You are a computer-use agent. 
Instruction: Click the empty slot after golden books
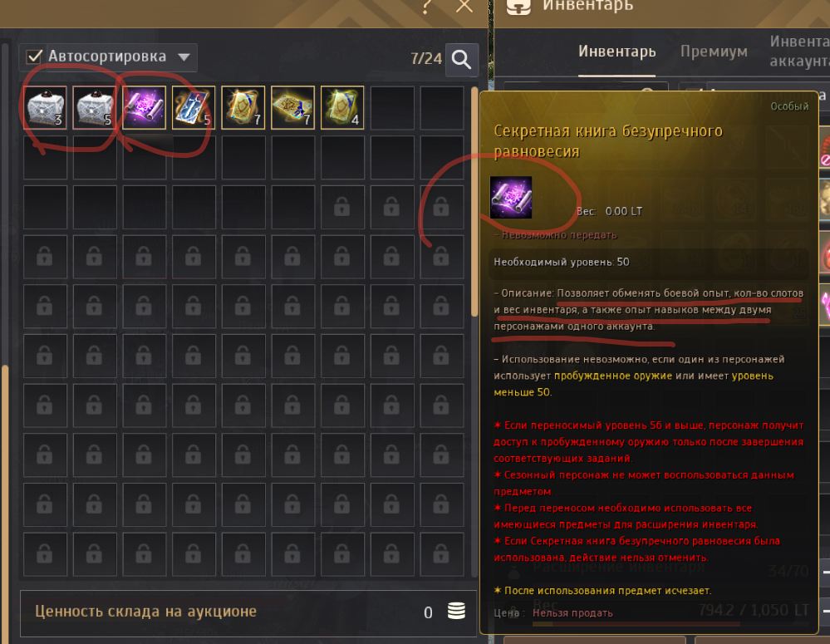[391, 107]
